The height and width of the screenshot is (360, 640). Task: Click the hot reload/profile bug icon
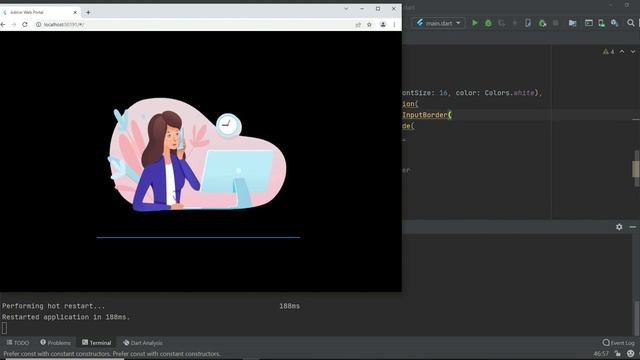pyautogui.click(x=542, y=23)
